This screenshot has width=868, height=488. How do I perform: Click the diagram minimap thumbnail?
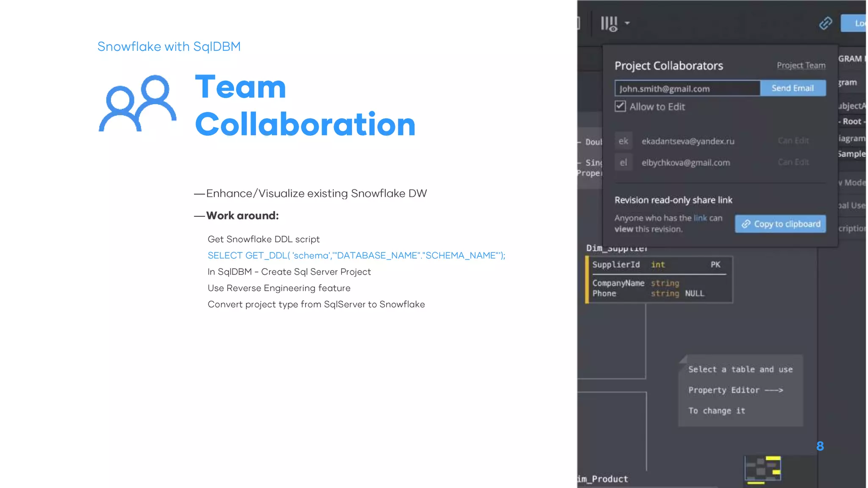[762, 469]
